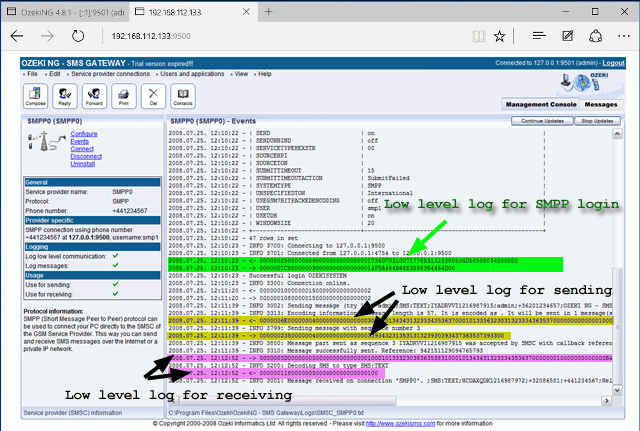Click the browser Share icon
Viewport: 640px width, 431px height.
(596, 36)
